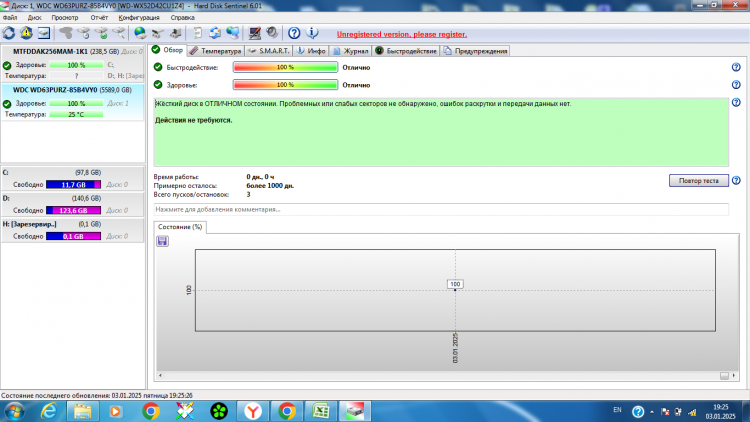Open the Конфигурация menu
The width and height of the screenshot is (750, 422).
click(139, 17)
